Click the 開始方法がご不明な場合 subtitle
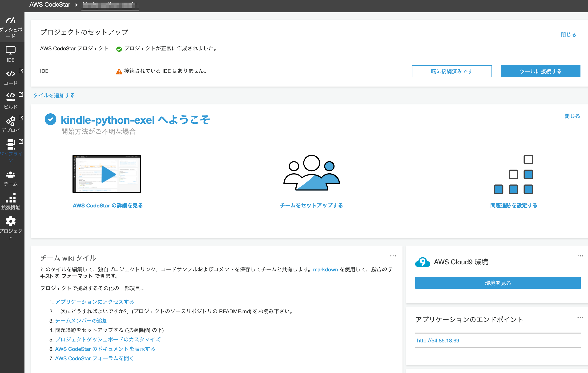Screen dimensions: 588x373 click(98, 131)
